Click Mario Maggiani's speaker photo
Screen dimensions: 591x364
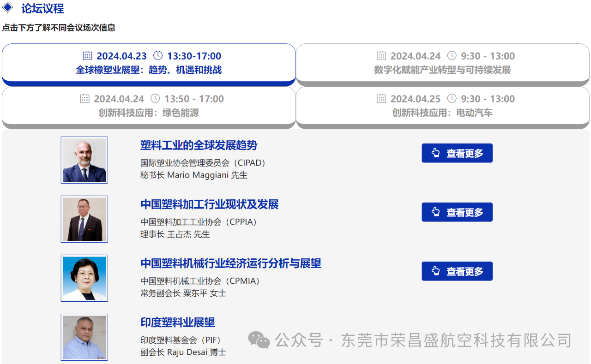84,160
